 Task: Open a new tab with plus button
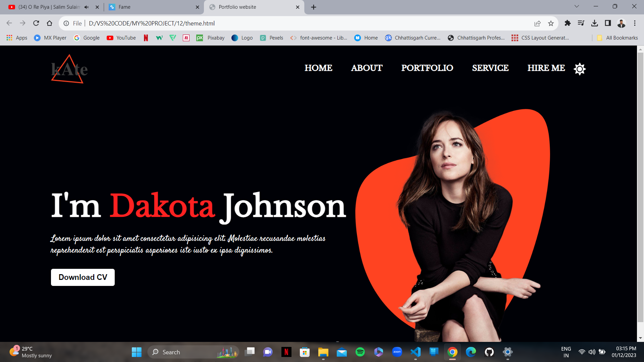(x=314, y=7)
